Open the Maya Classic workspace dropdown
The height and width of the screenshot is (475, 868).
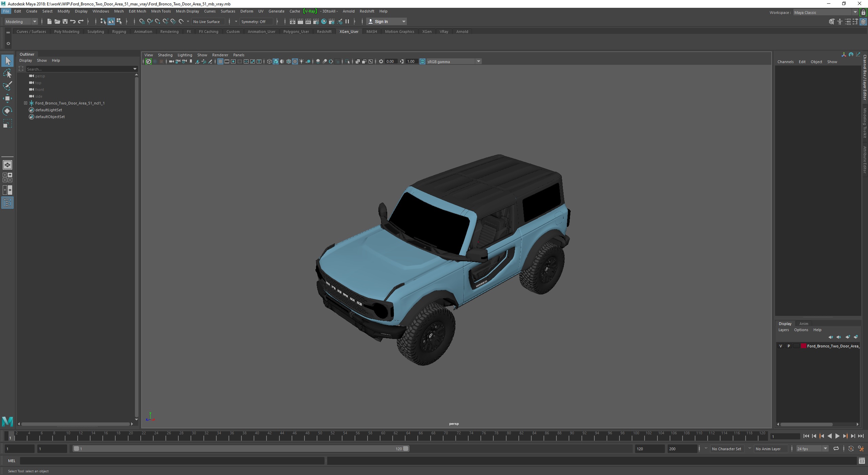[825, 13]
